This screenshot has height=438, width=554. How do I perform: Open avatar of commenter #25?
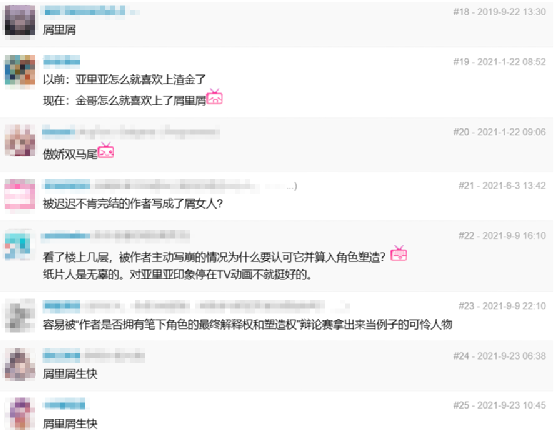pos(20,414)
